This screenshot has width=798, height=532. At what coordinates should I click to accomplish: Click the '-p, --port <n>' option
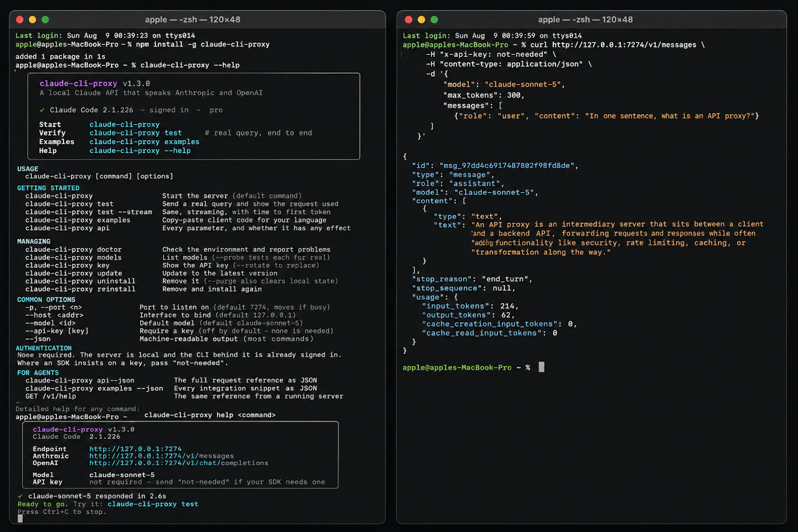53,307
